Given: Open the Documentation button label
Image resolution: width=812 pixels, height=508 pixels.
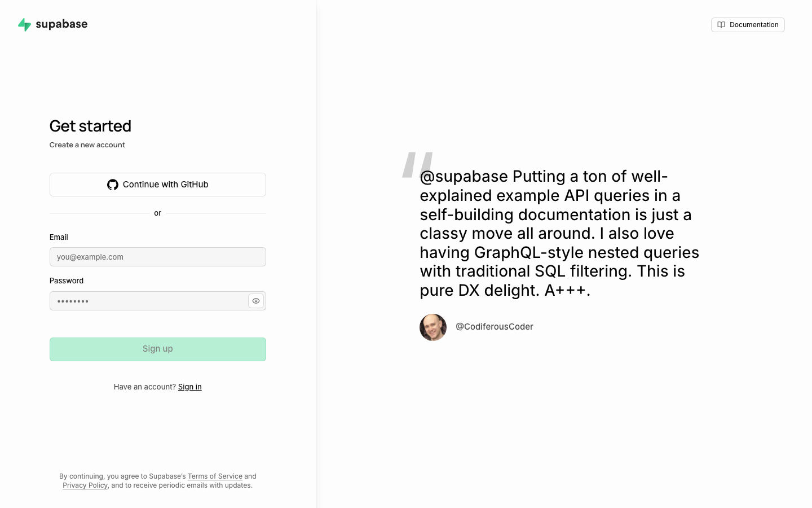Looking at the screenshot, I should coord(754,25).
